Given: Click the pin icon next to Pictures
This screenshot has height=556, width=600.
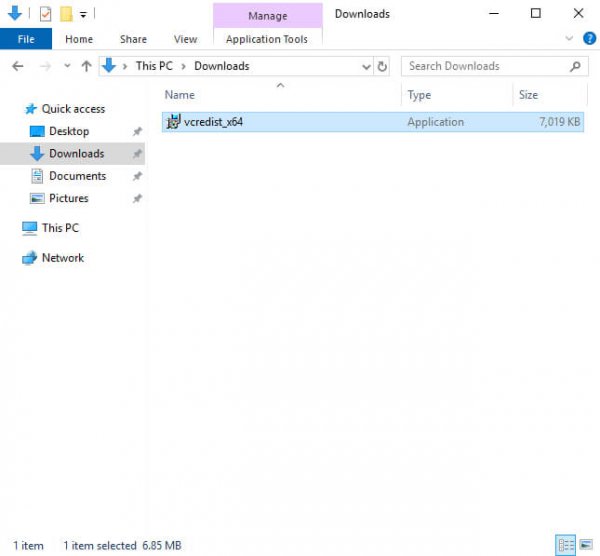Looking at the screenshot, I should point(137,198).
